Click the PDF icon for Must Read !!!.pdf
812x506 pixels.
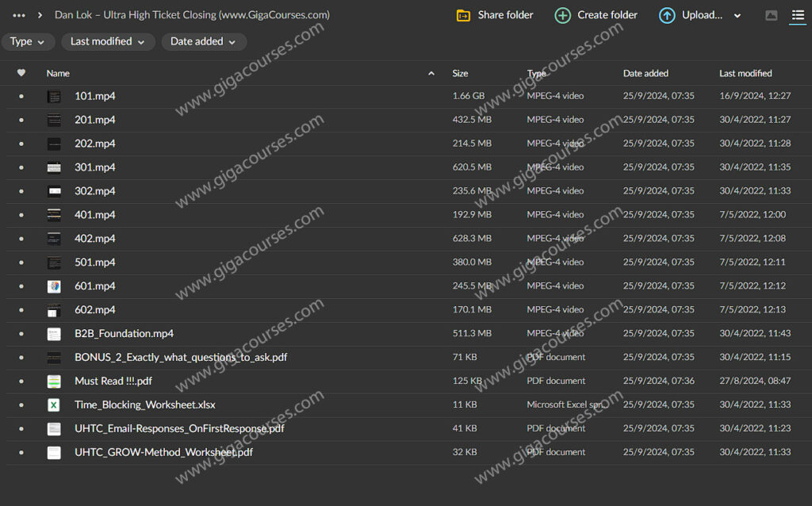(x=54, y=381)
